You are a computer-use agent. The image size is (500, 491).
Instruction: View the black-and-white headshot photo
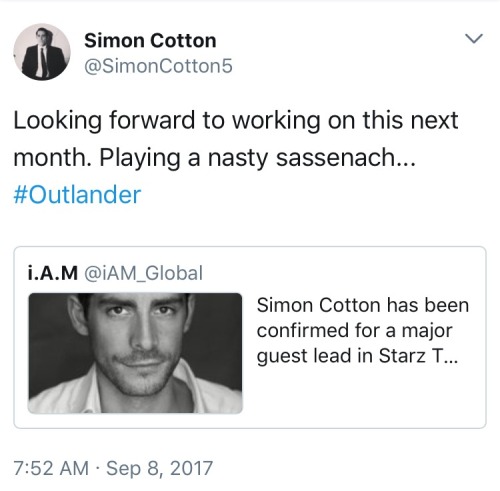click(x=135, y=353)
